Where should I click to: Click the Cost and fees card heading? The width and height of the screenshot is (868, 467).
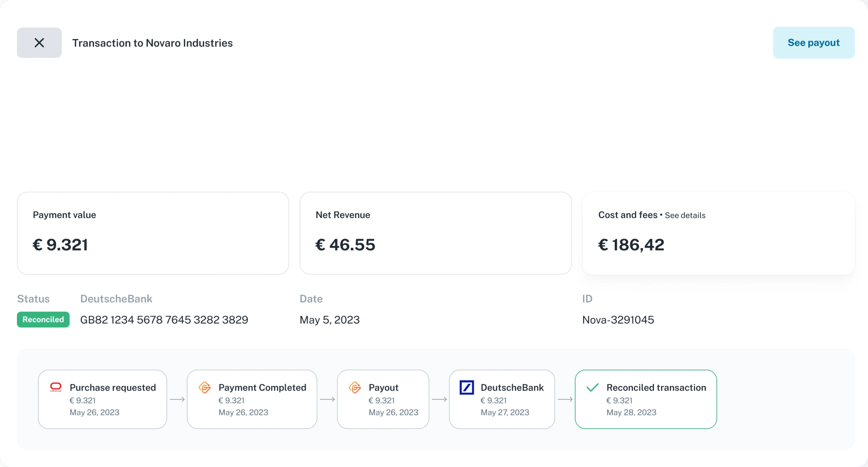pyautogui.click(x=628, y=215)
